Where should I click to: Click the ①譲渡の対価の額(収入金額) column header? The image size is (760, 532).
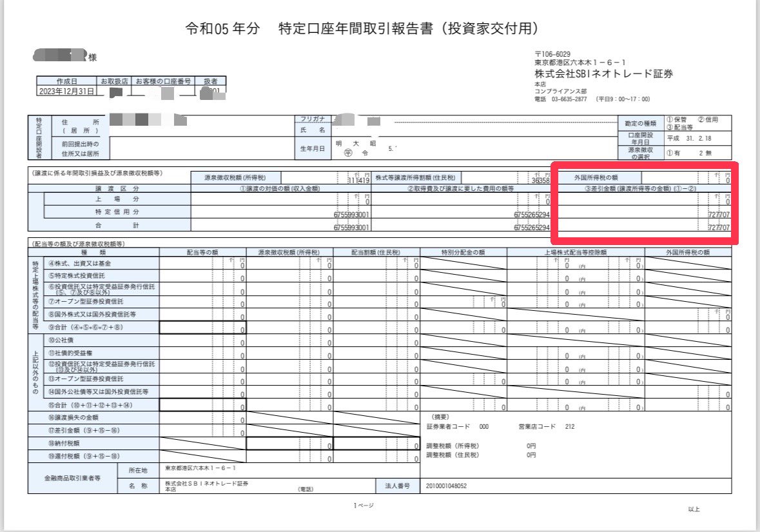[x=281, y=188]
